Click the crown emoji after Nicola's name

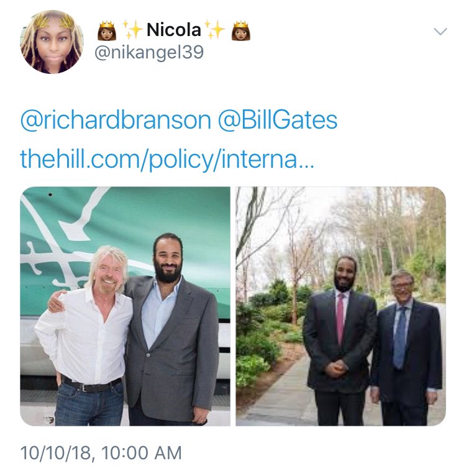(x=240, y=30)
